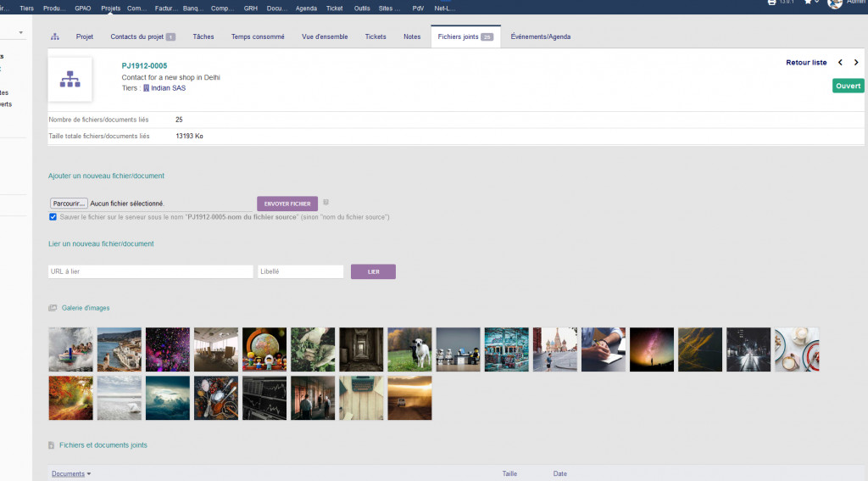Click the Galerie d'images section icon
Screen dimensions: 868x481
[x=53, y=308]
